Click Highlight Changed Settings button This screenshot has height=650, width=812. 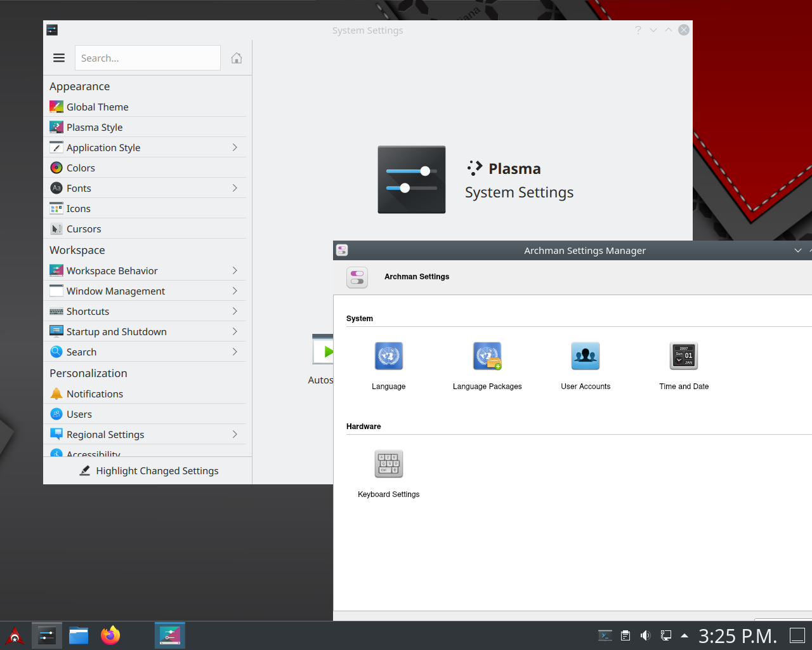[x=148, y=470]
